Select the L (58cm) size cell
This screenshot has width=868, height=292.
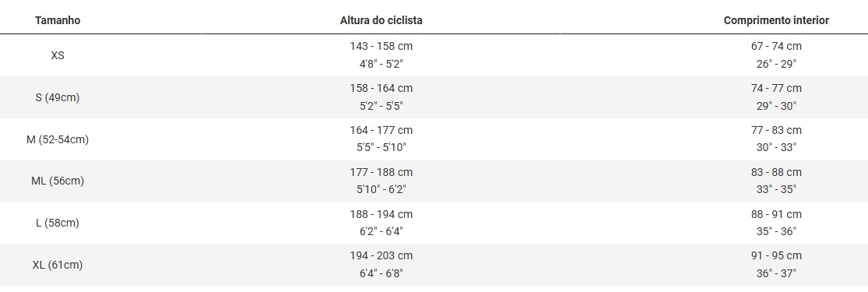click(58, 223)
